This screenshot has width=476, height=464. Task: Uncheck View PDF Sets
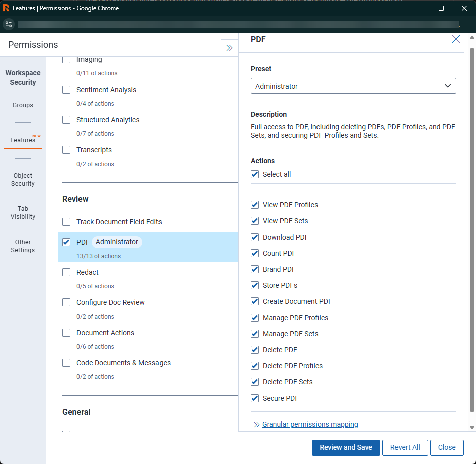[255, 221]
